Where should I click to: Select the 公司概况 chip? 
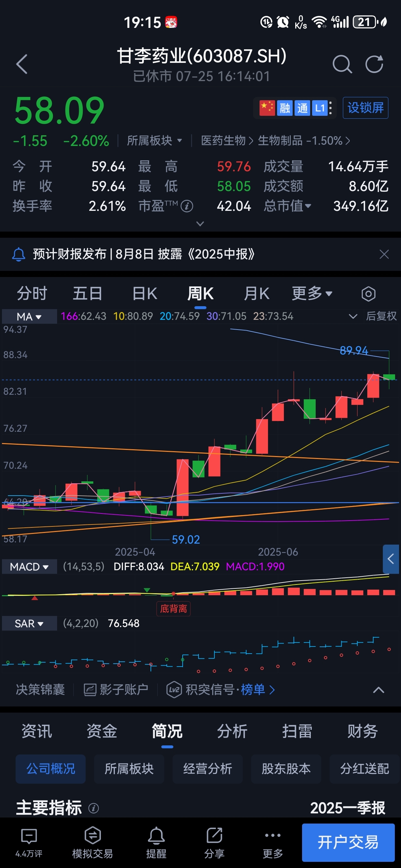coord(51,769)
